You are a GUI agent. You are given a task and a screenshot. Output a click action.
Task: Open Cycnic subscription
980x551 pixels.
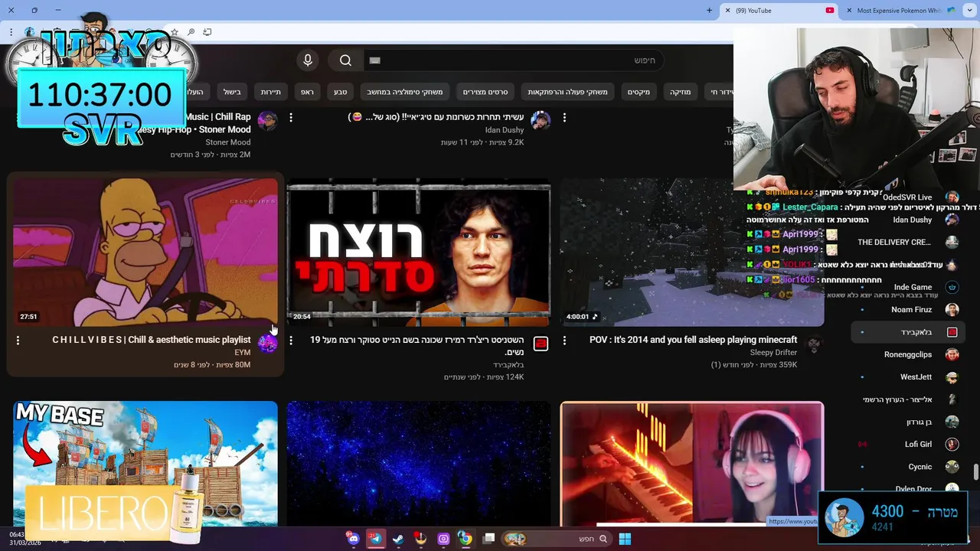pos(907,466)
